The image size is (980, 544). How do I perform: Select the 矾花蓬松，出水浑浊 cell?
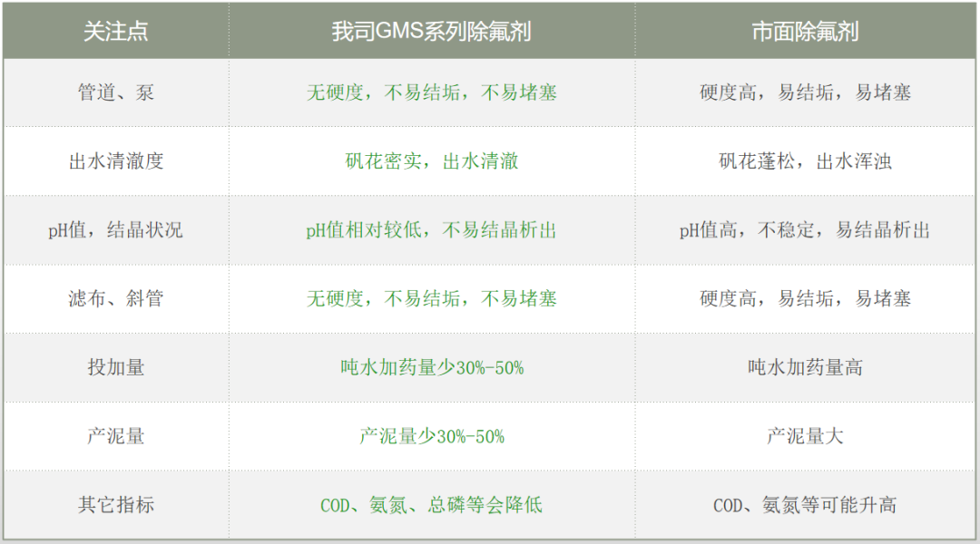tap(805, 161)
